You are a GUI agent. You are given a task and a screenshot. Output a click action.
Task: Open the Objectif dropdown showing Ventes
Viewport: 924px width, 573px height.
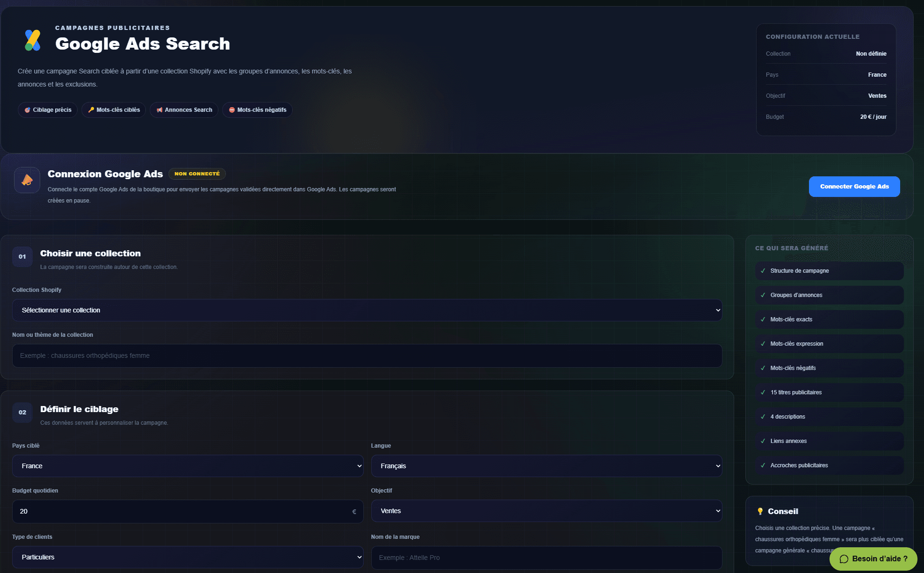click(547, 511)
